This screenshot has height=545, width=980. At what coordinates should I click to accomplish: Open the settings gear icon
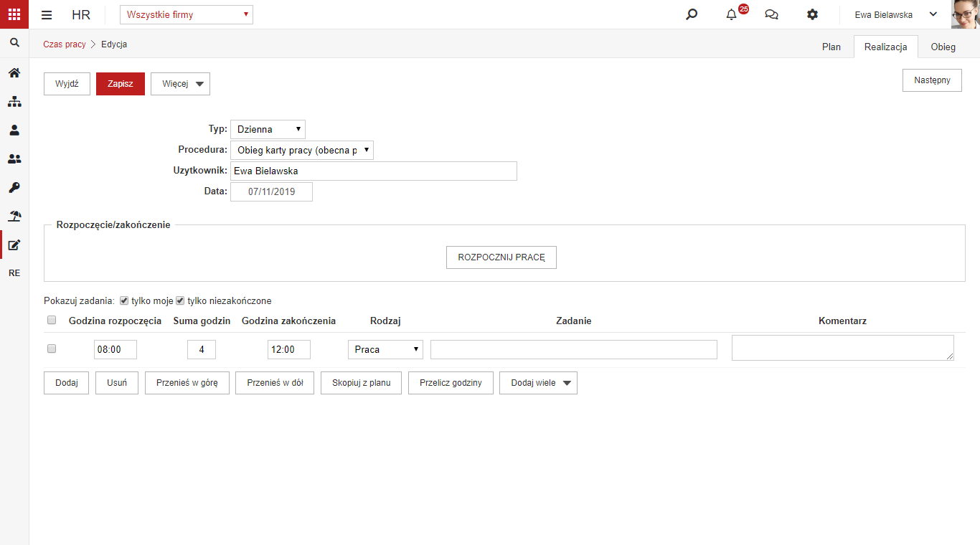(x=812, y=14)
